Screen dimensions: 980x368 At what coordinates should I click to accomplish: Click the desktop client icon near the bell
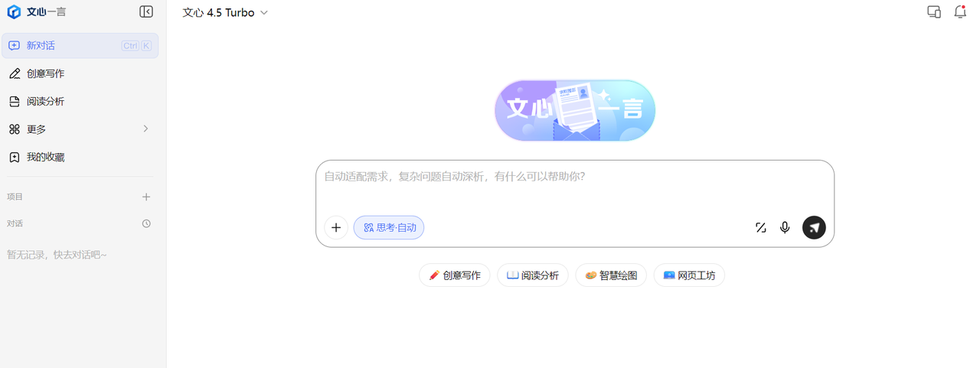(x=934, y=11)
